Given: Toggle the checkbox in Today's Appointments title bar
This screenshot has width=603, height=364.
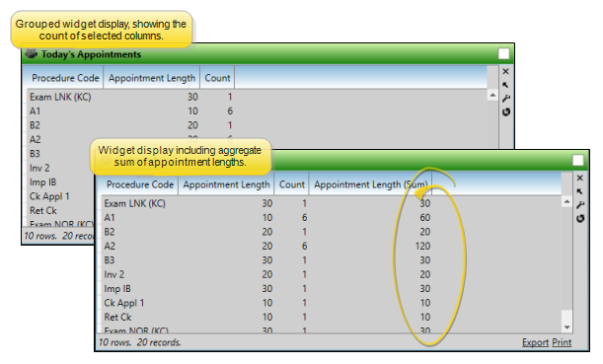Looking at the screenshot, I should 503,54.
